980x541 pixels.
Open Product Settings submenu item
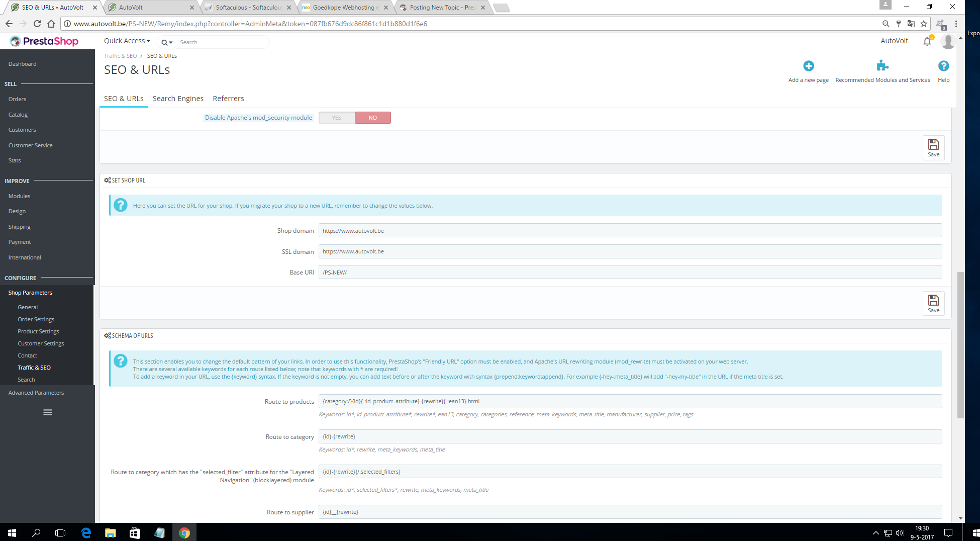(x=38, y=331)
